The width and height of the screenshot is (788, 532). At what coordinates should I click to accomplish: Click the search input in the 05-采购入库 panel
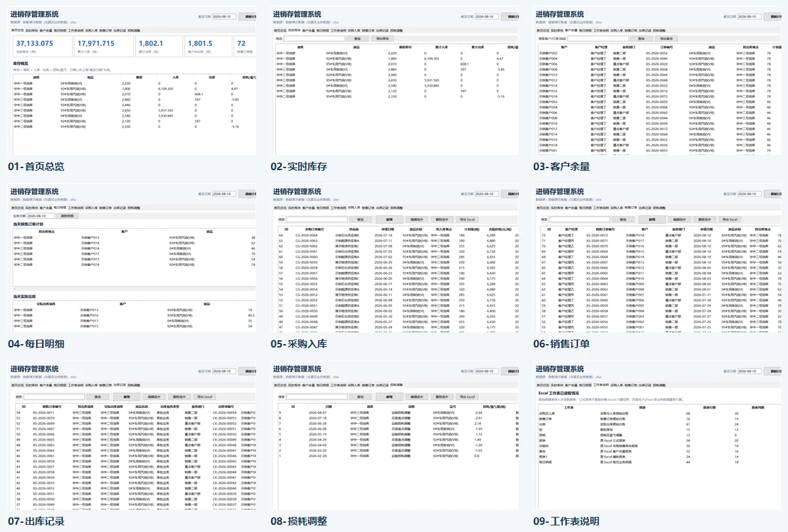[317, 219]
